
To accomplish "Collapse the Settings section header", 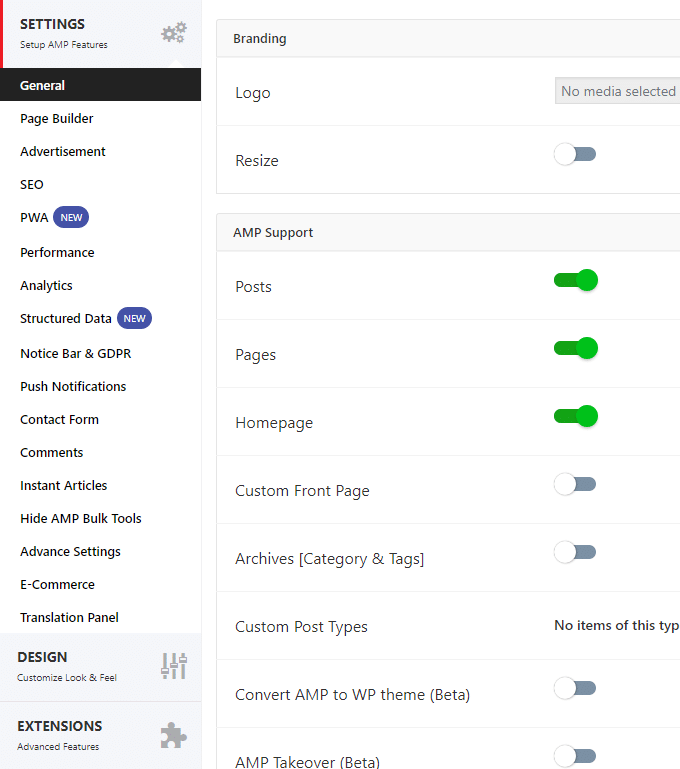I will coord(101,33).
